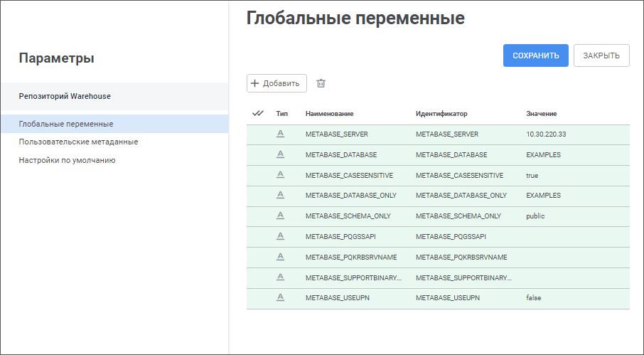Click type icon of METABASE_DATABASE row
This screenshot has height=355, width=644.
(x=280, y=154)
